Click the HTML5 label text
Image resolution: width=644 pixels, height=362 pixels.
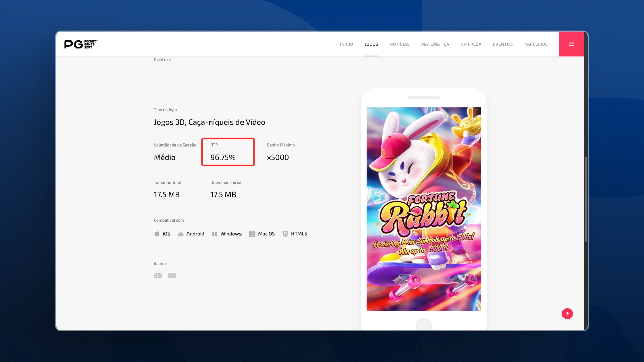coord(299,234)
